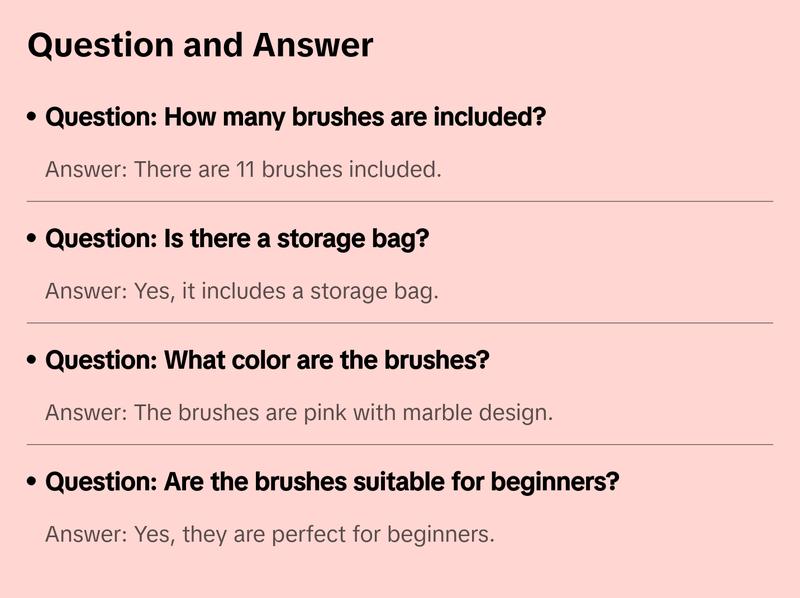Viewport: 800px width, 598px height.
Task: Click the number "11" in the first answer
Action: (246, 170)
